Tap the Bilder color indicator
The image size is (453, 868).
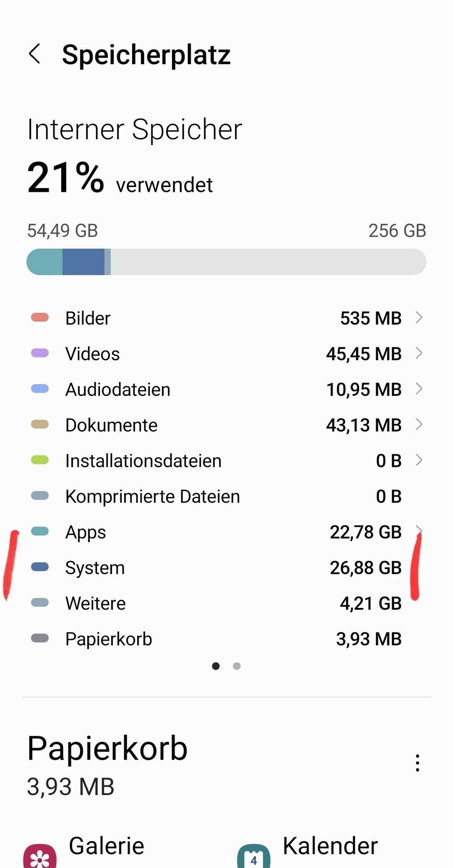click(40, 318)
